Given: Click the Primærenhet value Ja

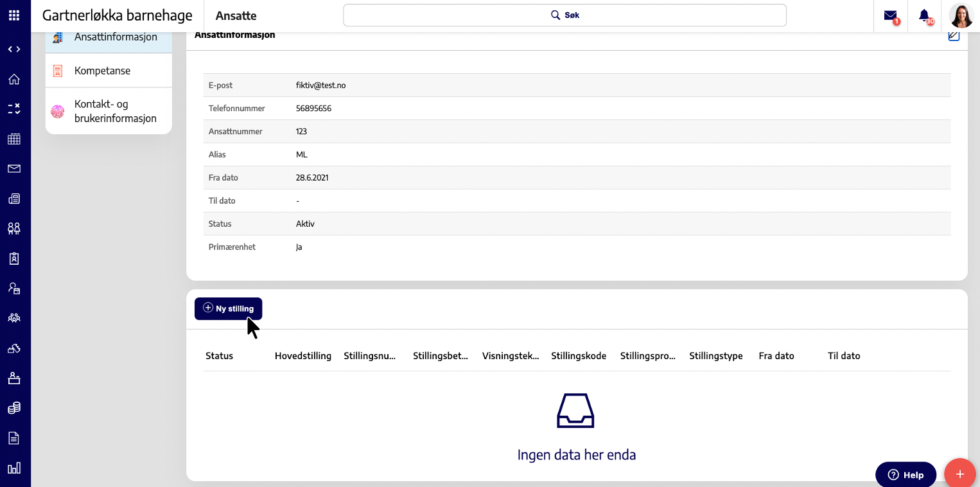Looking at the screenshot, I should pyautogui.click(x=299, y=247).
